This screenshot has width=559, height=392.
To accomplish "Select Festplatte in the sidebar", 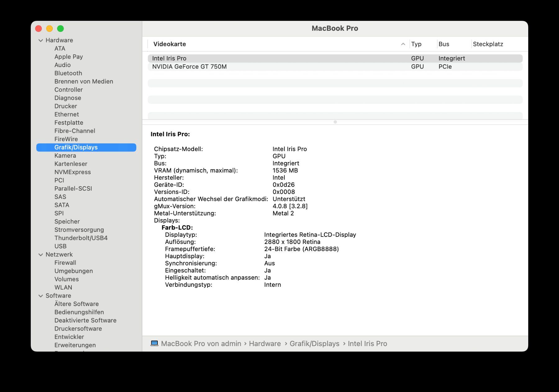I will (69, 123).
